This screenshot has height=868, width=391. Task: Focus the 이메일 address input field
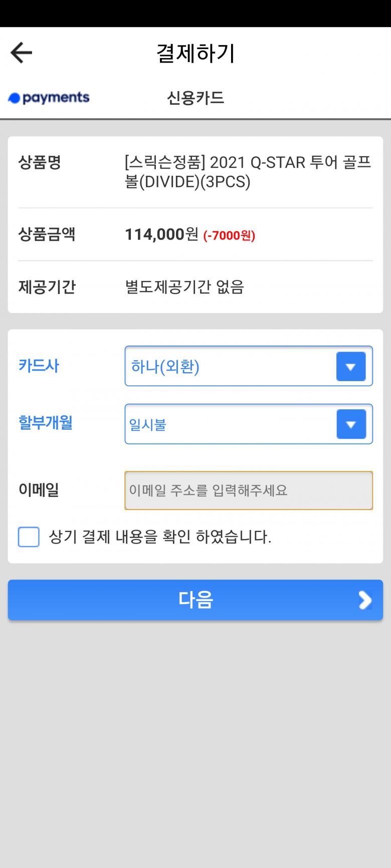(249, 490)
